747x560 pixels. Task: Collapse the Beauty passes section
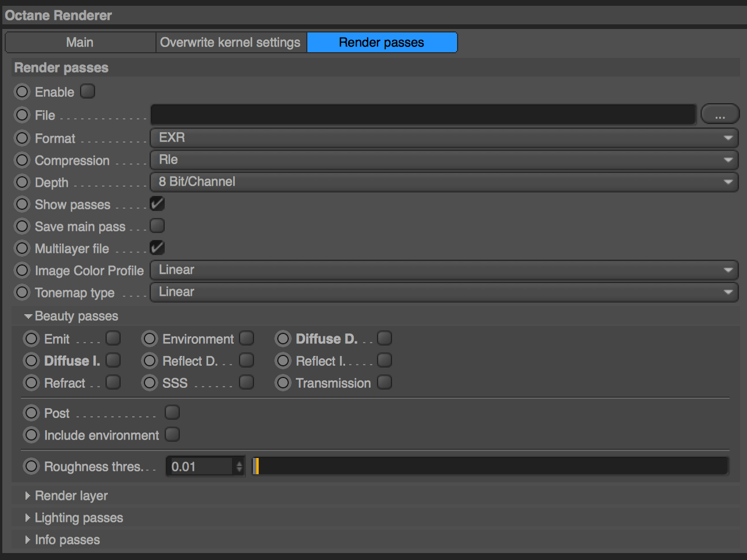pyautogui.click(x=28, y=317)
